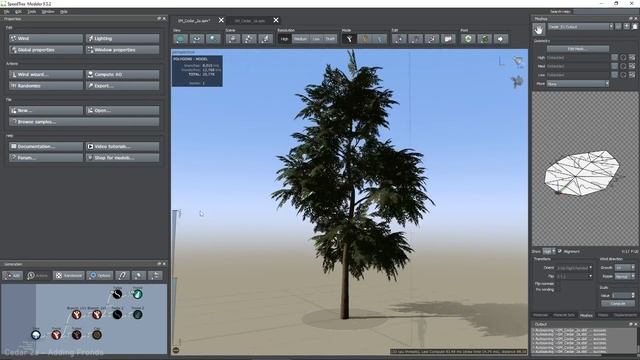
Task: Select the Trunk node in the generation graph
Action: (56, 335)
